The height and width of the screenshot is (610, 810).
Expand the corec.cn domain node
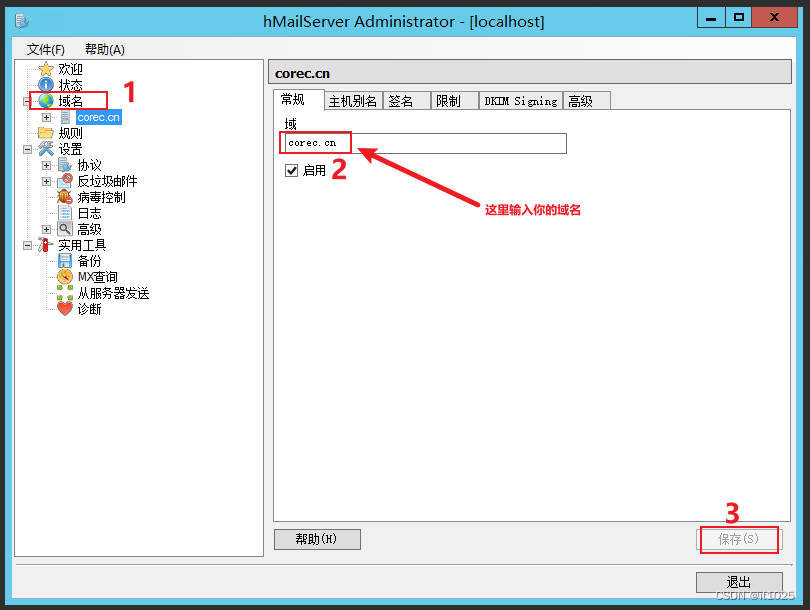(46, 118)
